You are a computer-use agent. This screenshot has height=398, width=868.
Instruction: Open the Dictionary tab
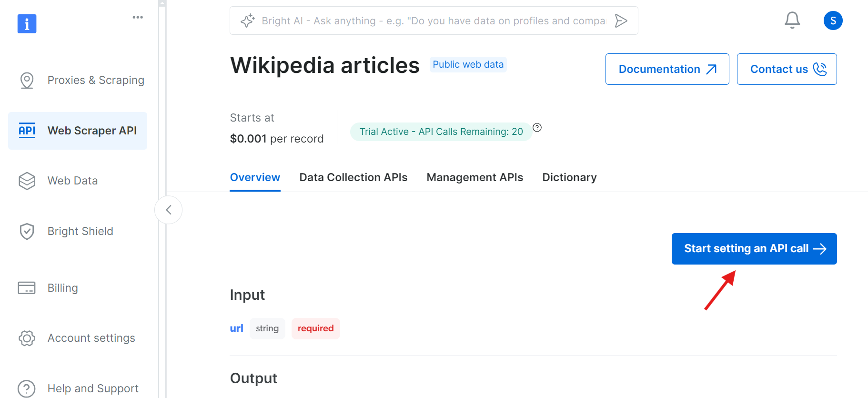[569, 177]
